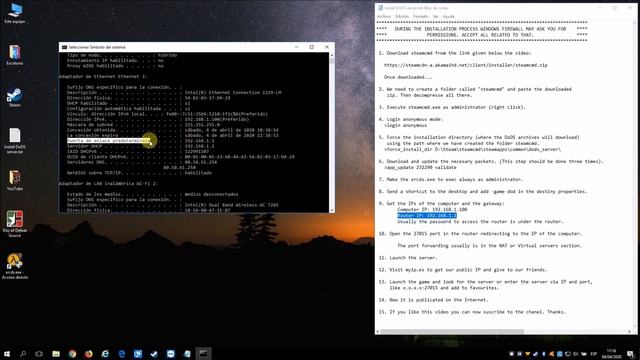
Task: Launch Firefox from the taskbar
Action: click(89, 353)
